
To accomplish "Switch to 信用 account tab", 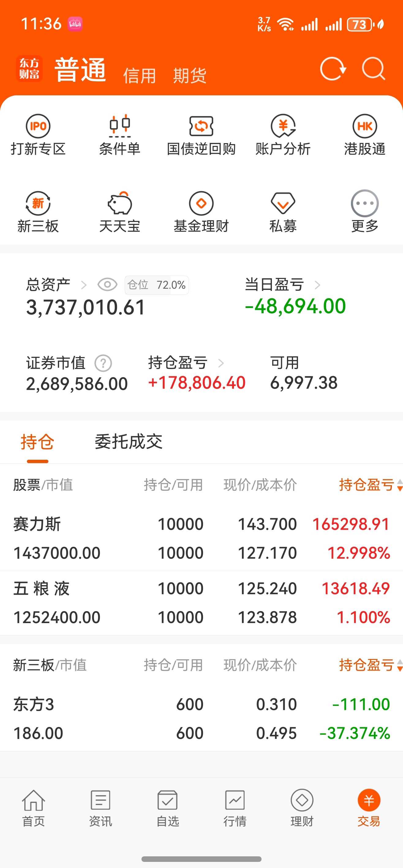I will 139,75.
